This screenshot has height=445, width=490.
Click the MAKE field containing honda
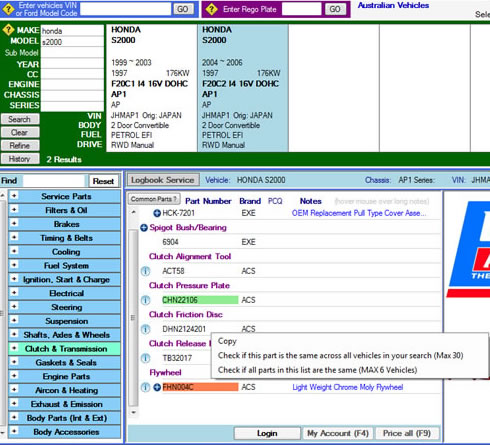(72, 30)
